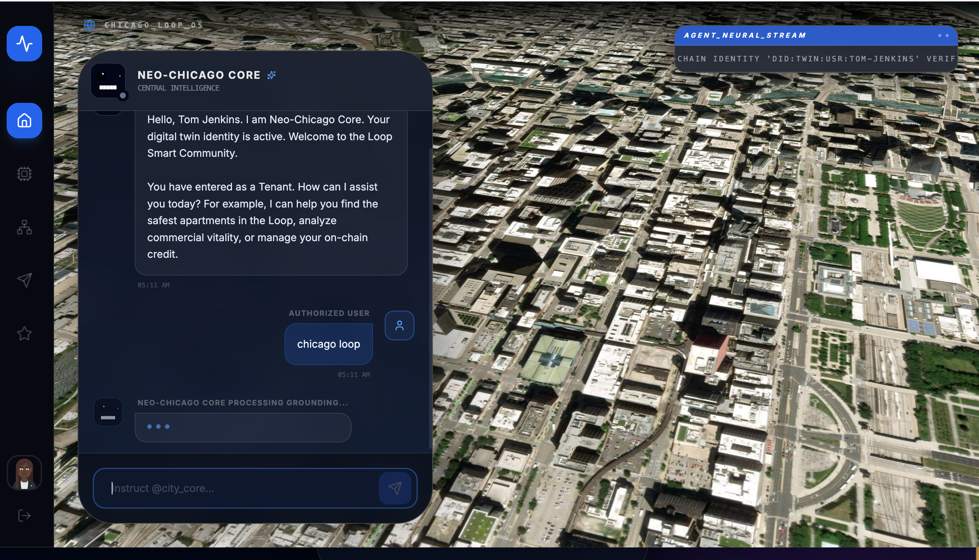This screenshot has height=560, width=979.
Task: Select the 'chicago loop' user message bubble
Action: [x=328, y=344]
